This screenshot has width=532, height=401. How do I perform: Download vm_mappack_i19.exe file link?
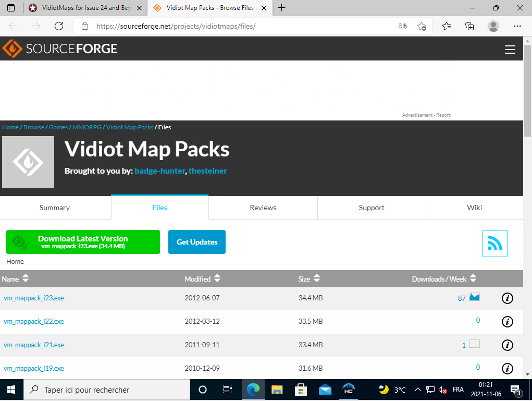[x=33, y=368]
